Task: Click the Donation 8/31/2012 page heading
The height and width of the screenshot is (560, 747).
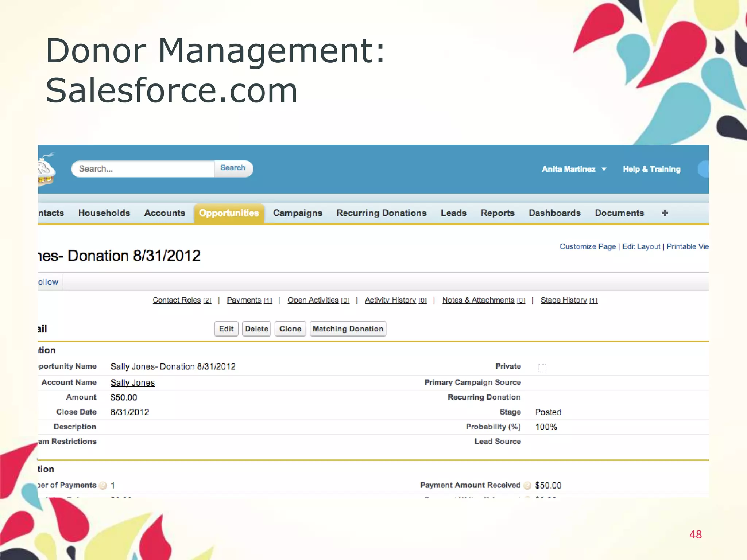Action: 119,256
